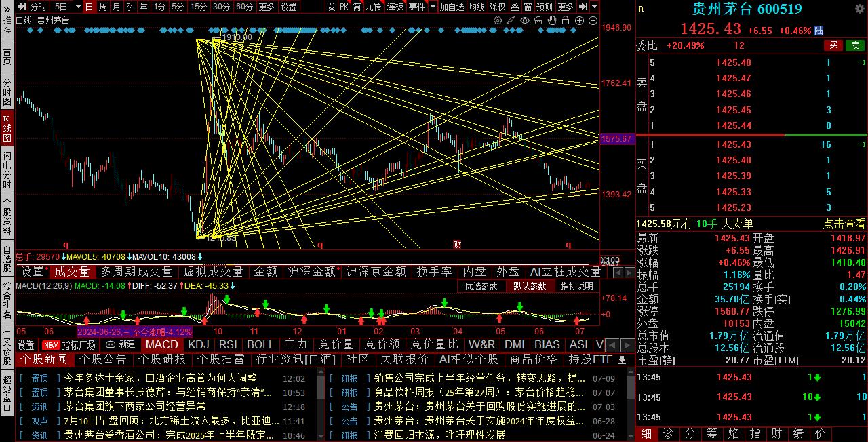Select the BOLL indicator tab
This screenshot has height=442, width=868.
pos(260,345)
